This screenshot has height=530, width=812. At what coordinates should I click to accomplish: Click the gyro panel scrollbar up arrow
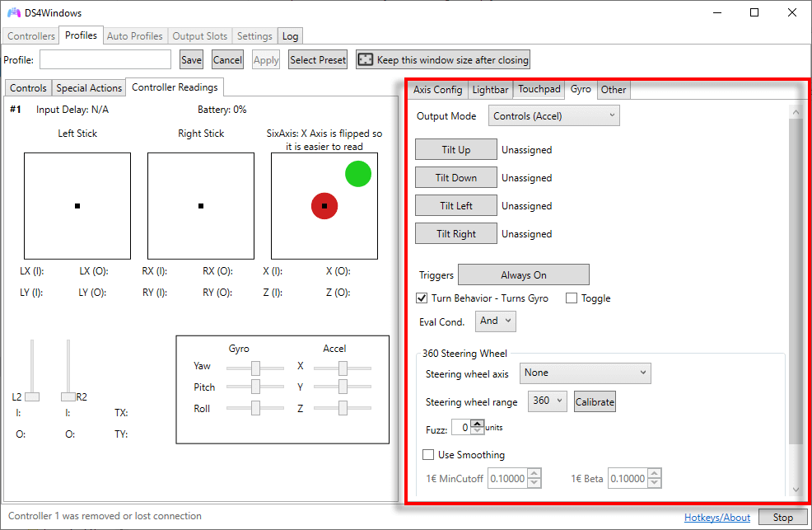click(x=796, y=112)
